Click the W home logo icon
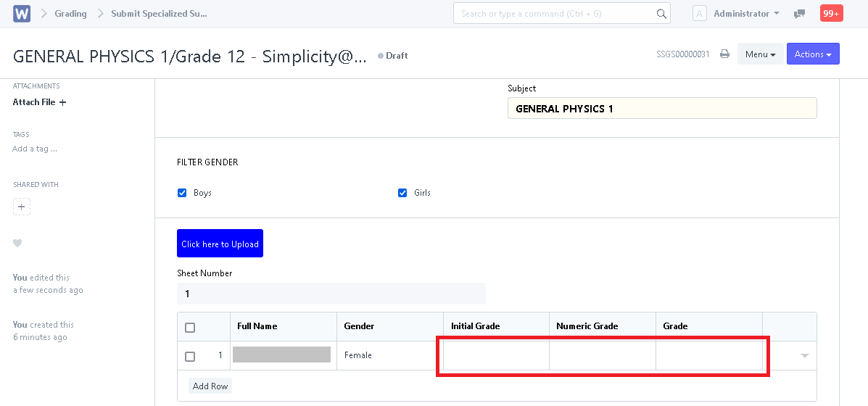The height and width of the screenshot is (406, 868). [x=22, y=14]
